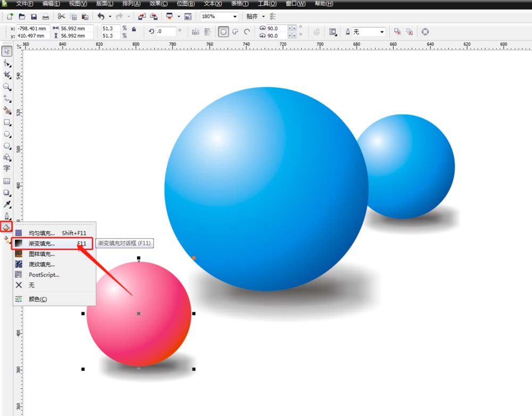This screenshot has height=416, width=532.
Task: Select the Zoom magnifier tool
Action: point(7,87)
